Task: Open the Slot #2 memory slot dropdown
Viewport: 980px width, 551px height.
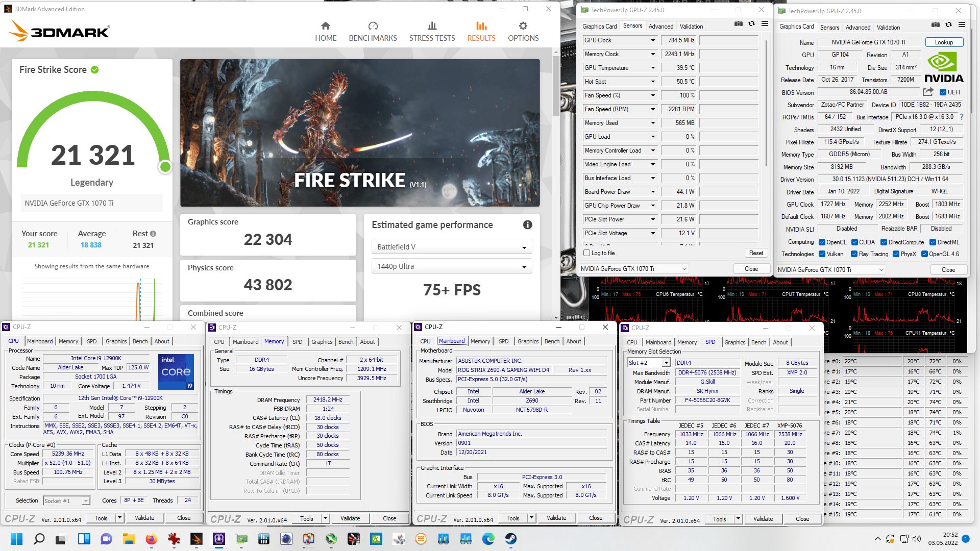Action: coord(649,363)
